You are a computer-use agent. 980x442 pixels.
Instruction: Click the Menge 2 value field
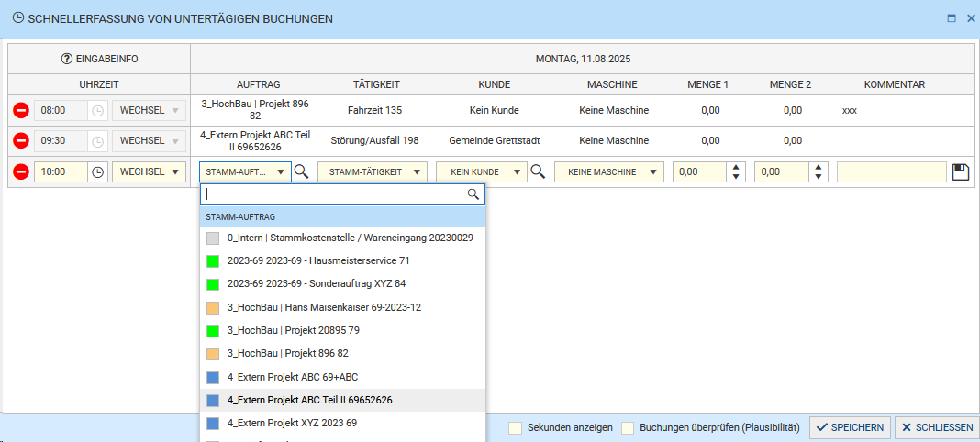[x=781, y=172]
